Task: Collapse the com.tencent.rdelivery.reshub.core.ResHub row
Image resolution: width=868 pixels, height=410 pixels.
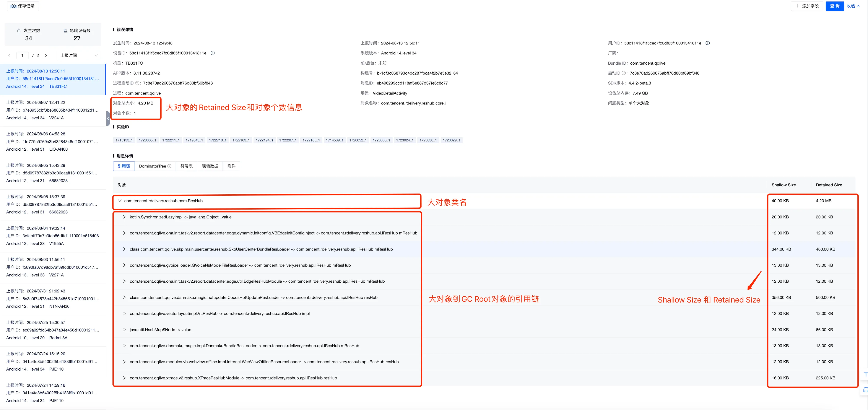Action: pyautogui.click(x=120, y=201)
